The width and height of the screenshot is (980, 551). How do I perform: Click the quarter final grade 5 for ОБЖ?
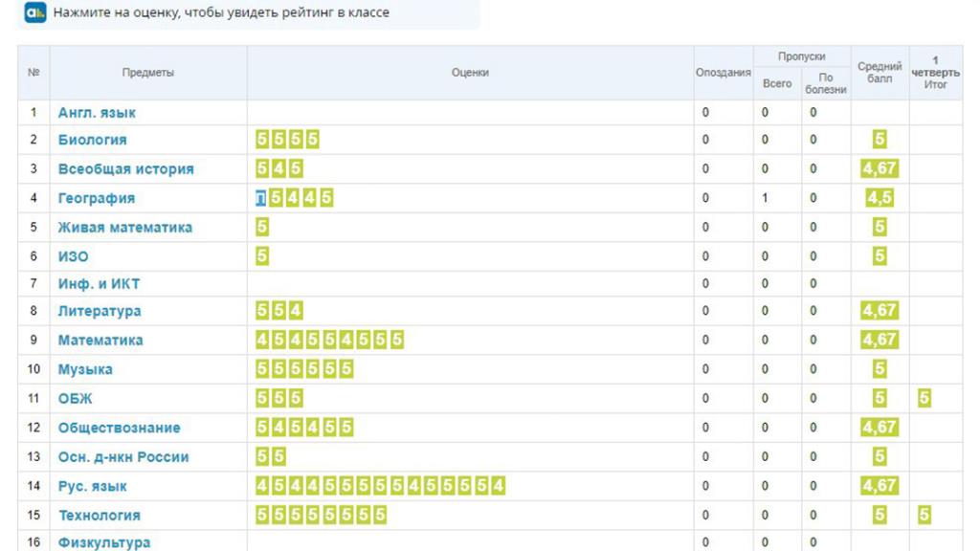click(924, 398)
